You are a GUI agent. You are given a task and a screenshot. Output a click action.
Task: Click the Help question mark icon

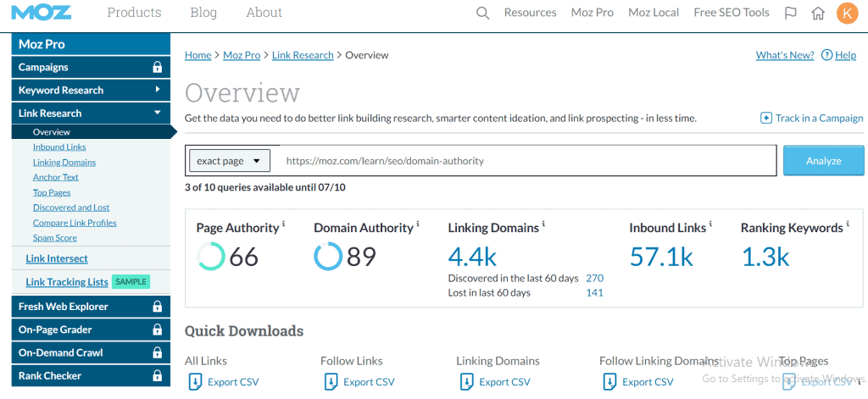(827, 55)
